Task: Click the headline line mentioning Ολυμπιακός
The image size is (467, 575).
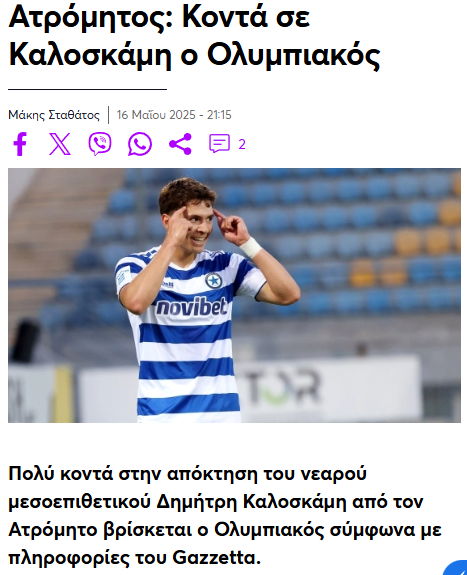Action: pyautogui.click(x=194, y=55)
